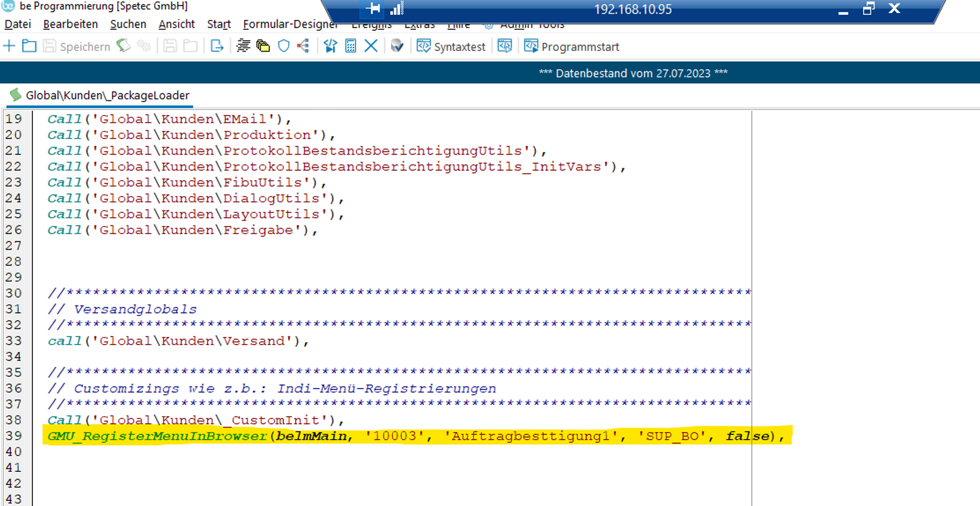Image resolution: width=980 pixels, height=506 pixels.
Task: Click the export arrow toolbar icon
Action: pos(217,46)
